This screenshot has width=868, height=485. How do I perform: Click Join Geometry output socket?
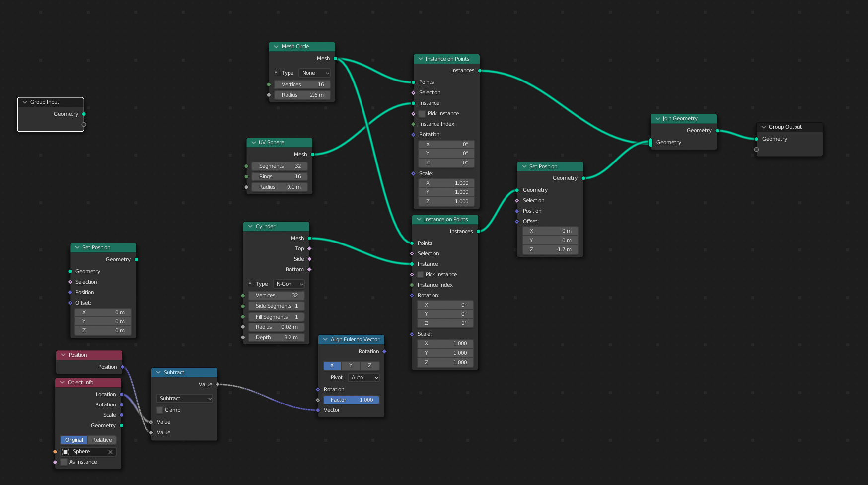pos(717,131)
